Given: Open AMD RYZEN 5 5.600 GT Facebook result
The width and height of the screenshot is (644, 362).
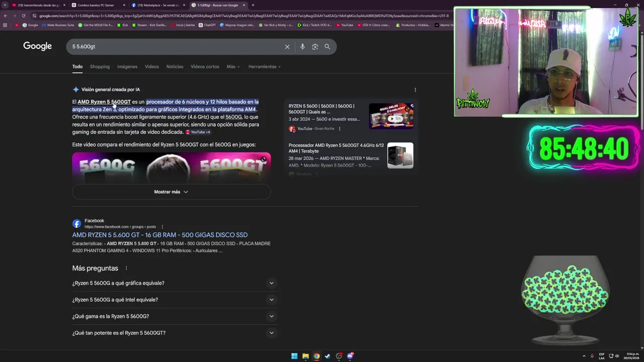Looking at the screenshot, I should (x=160, y=235).
